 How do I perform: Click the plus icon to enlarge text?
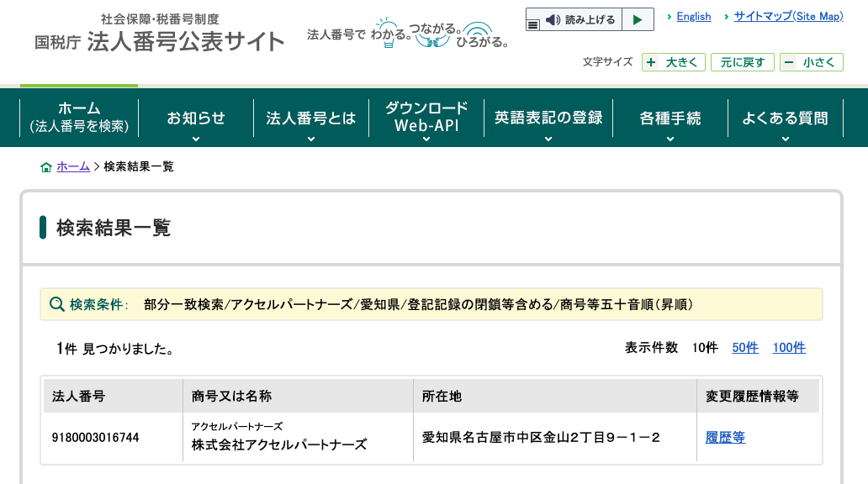click(651, 62)
